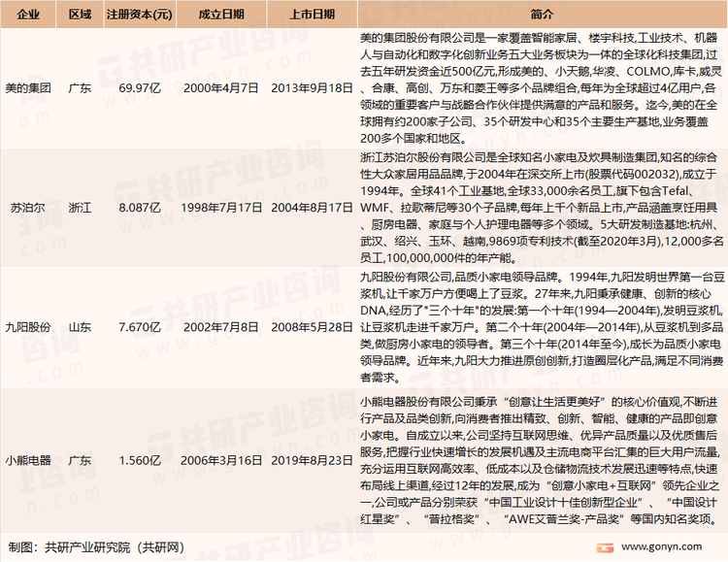Viewport: 728px width, 562px height.
Task: Click the 山东 region cell
Action: 80,327
